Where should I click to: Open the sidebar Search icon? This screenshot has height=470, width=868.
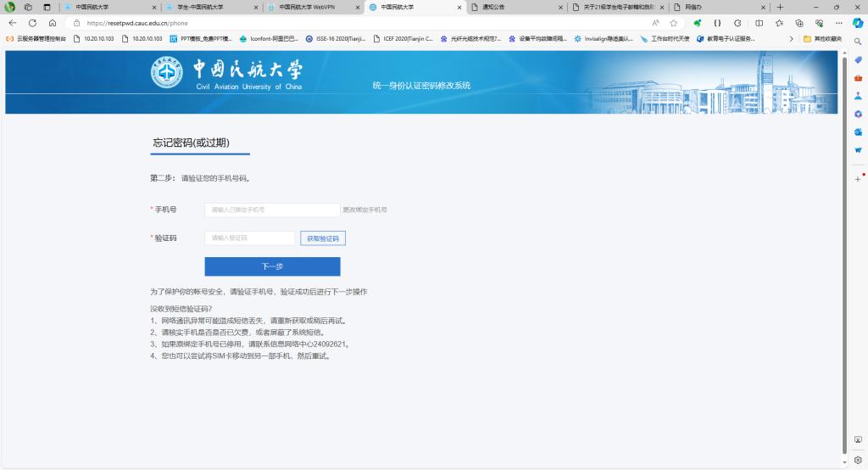(x=858, y=41)
